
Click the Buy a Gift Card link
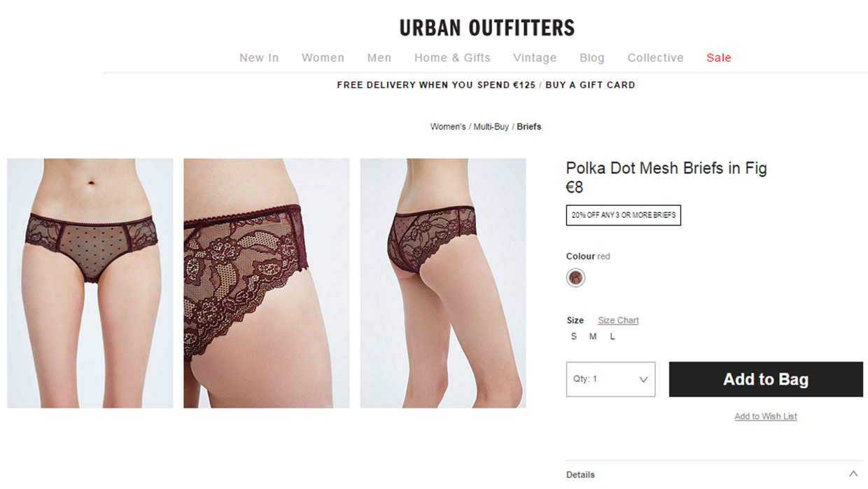pos(590,85)
